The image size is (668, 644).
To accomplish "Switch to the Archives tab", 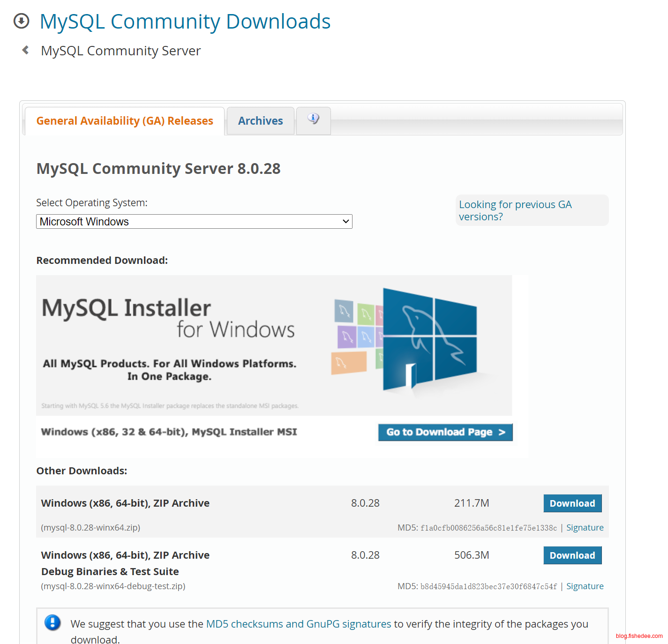I will coord(260,121).
